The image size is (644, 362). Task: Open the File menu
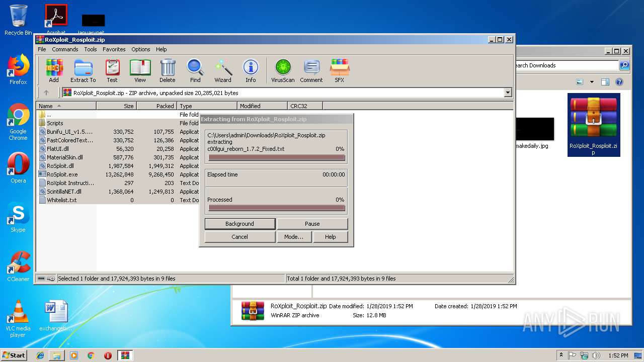(x=42, y=49)
